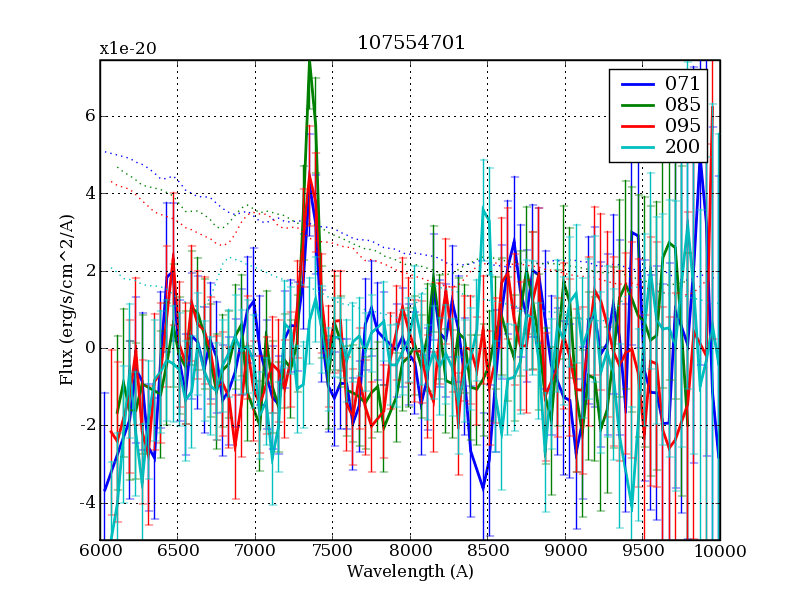This screenshot has height=600, width=800.
Task: Click the x1e-20 scale exponent label
Action: [x=127, y=49]
